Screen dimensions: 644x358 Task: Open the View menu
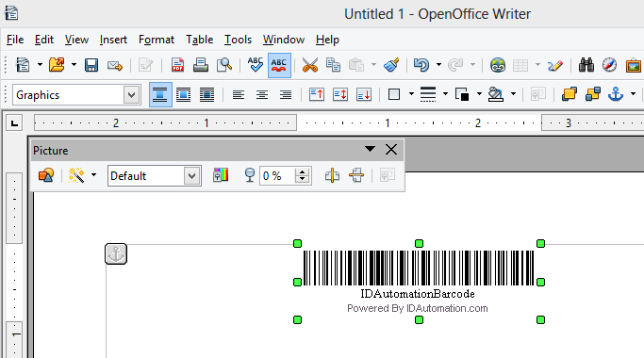(76, 40)
